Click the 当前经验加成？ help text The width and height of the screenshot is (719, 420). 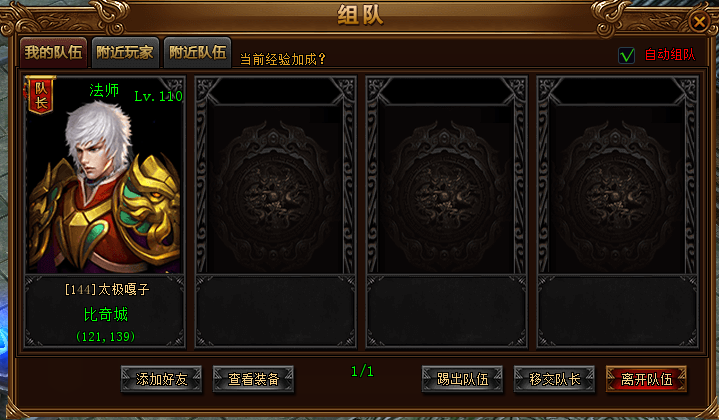(283, 59)
